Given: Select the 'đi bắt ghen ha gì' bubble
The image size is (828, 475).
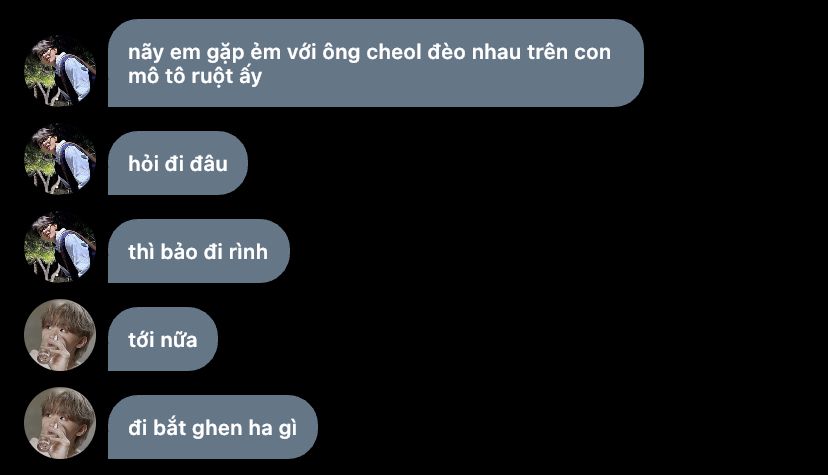Looking at the screenshot, I should coord(213,428).
